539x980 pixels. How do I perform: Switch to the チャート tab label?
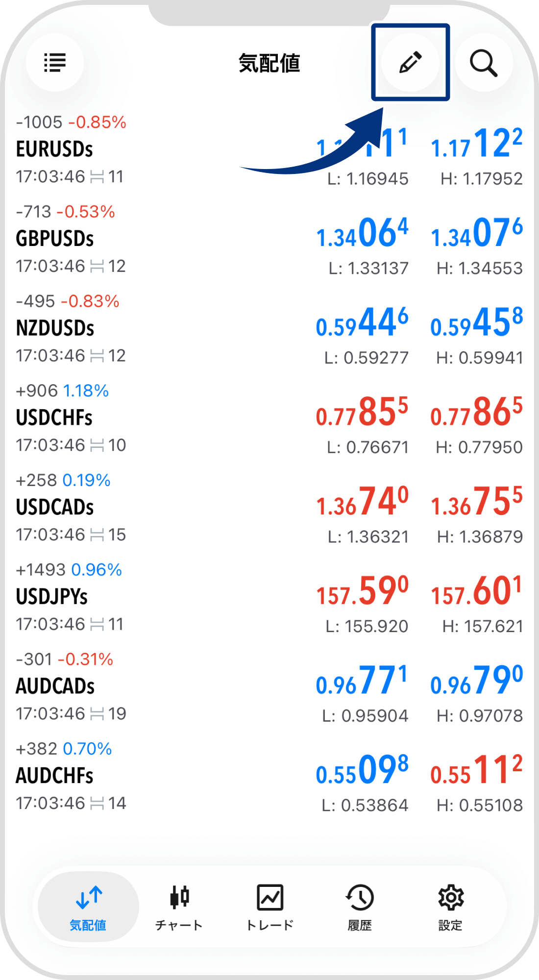[179, 925]
